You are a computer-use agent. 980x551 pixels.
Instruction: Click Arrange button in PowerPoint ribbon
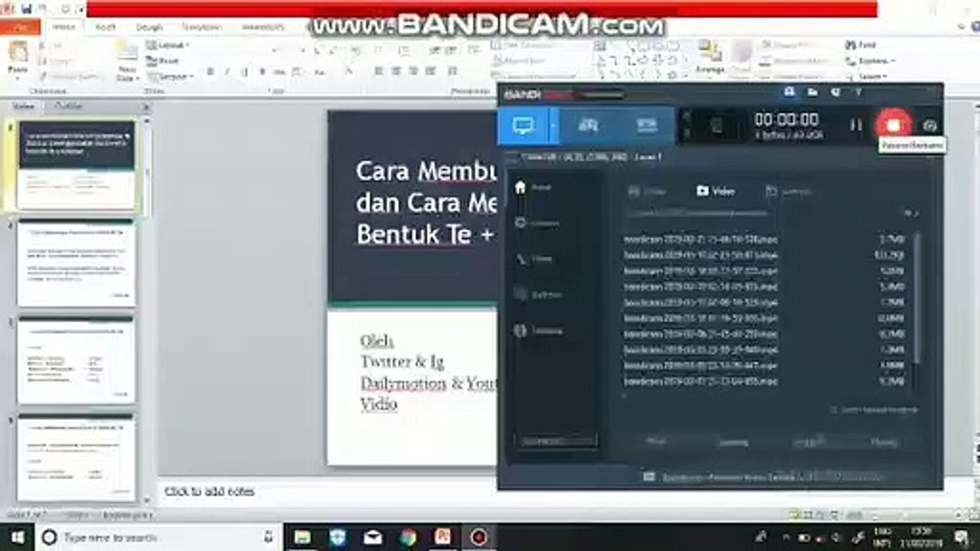point(711,60)
